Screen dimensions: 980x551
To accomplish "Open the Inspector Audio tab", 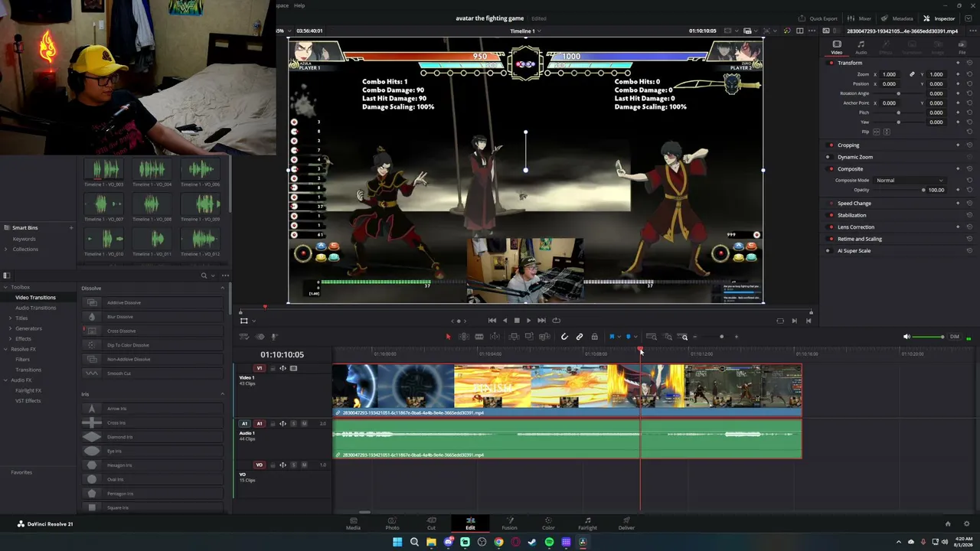I will pos(861,47).
